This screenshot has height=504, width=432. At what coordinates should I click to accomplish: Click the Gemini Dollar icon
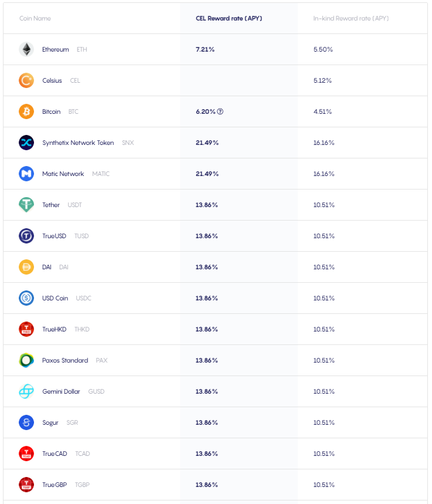click(26, 391)
